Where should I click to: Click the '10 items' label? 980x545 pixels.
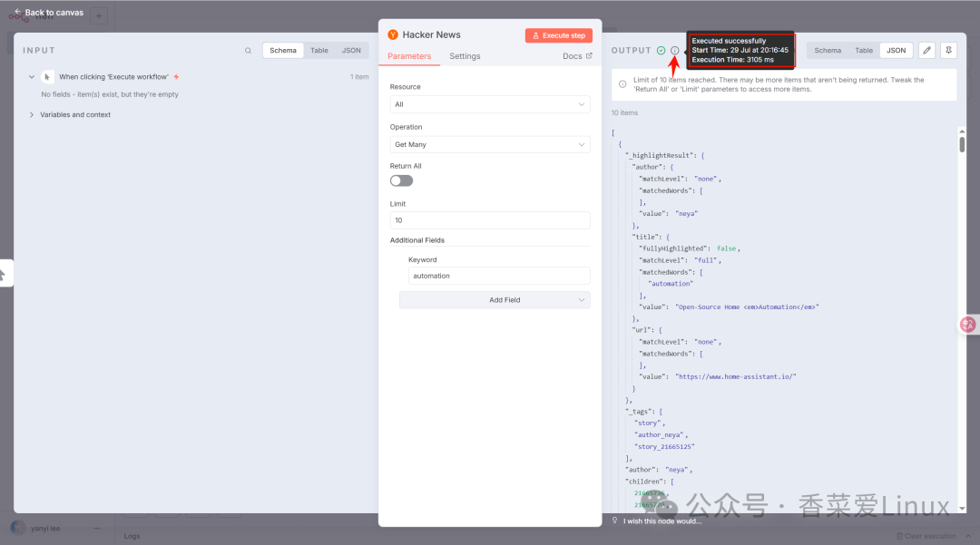tap(624, 113)
